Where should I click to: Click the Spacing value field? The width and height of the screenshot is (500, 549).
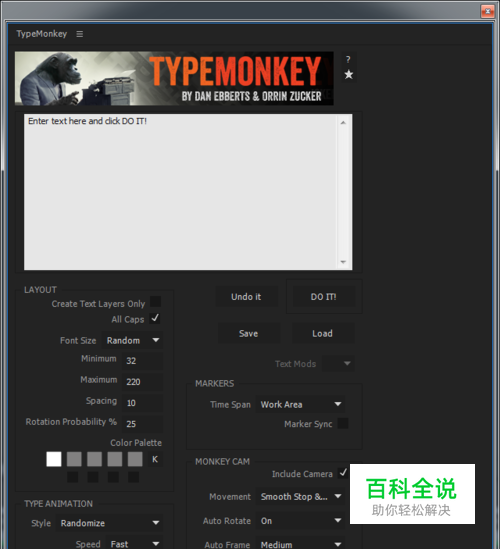pyautogui.click(x=143, y=403)
